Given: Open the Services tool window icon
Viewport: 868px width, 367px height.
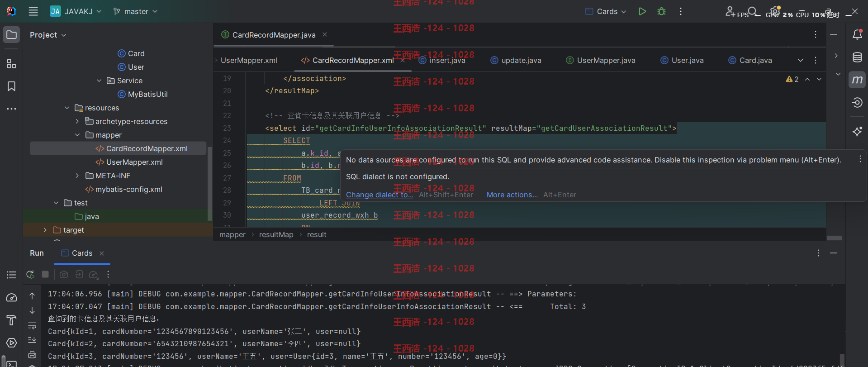Looking at the screenshot, I should (12, 343).
